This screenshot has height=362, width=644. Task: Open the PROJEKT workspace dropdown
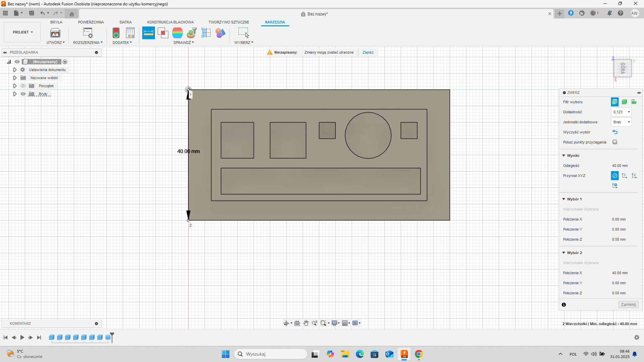click(x=22, y=32)
